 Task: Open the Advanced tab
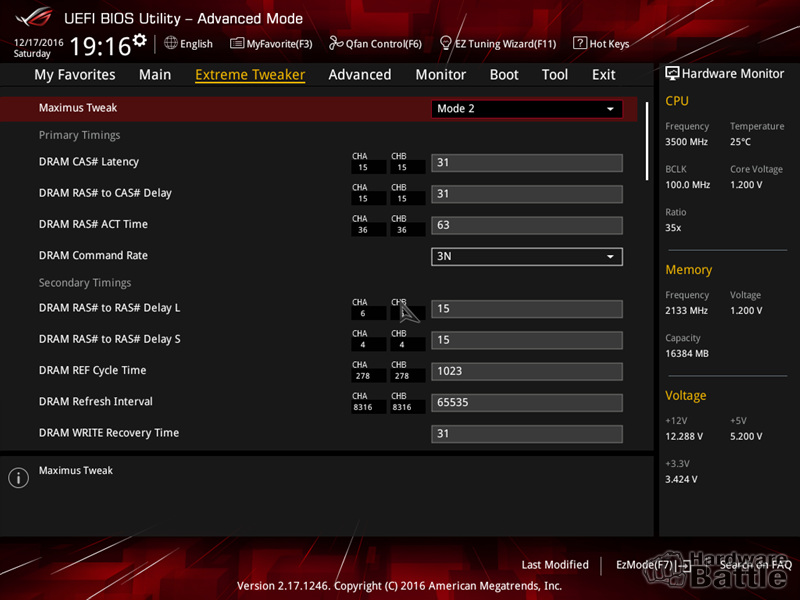pos(360,74)
